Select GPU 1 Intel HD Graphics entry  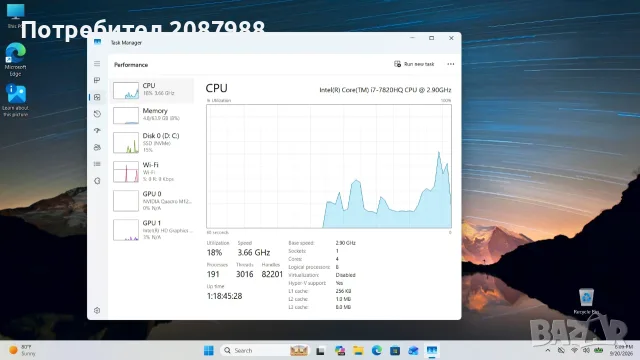[x=152, y=229]
